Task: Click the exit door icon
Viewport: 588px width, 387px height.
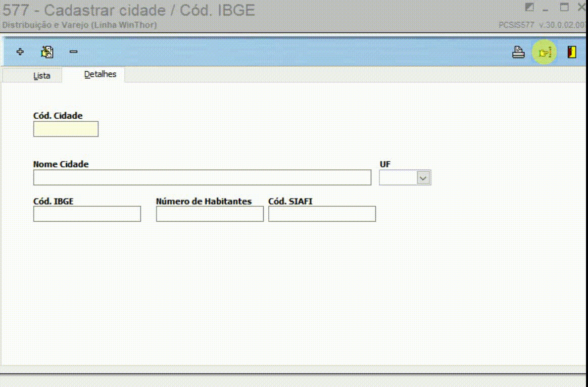Action: tap(571, 52)
